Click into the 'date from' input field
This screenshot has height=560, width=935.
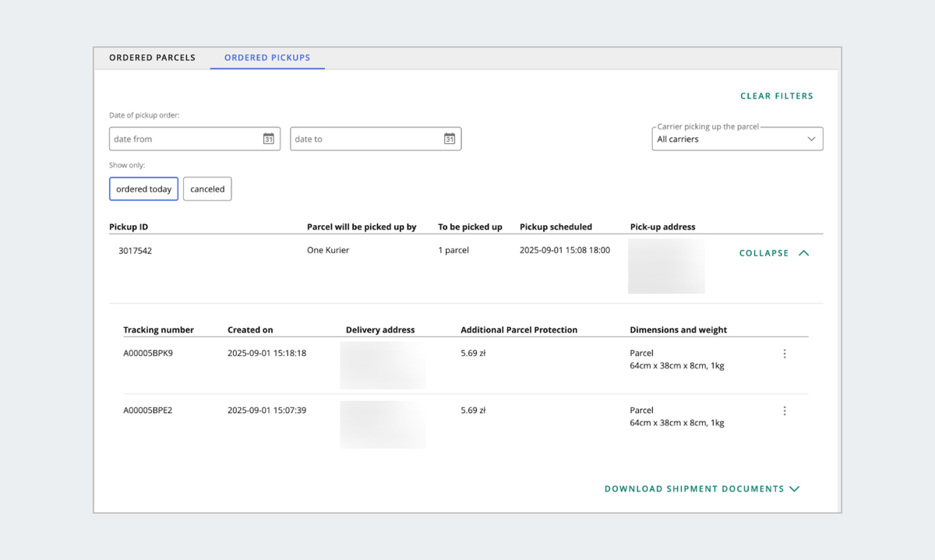point(184,139)
